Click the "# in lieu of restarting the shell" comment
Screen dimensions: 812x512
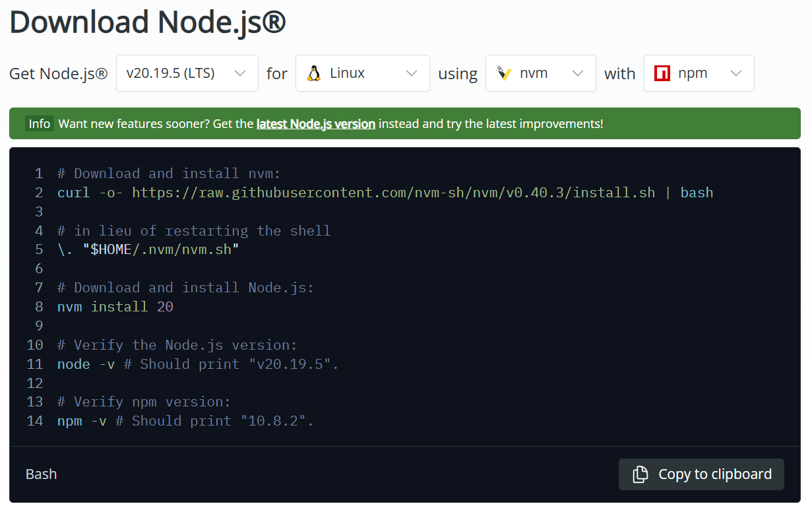coord(194,231)
